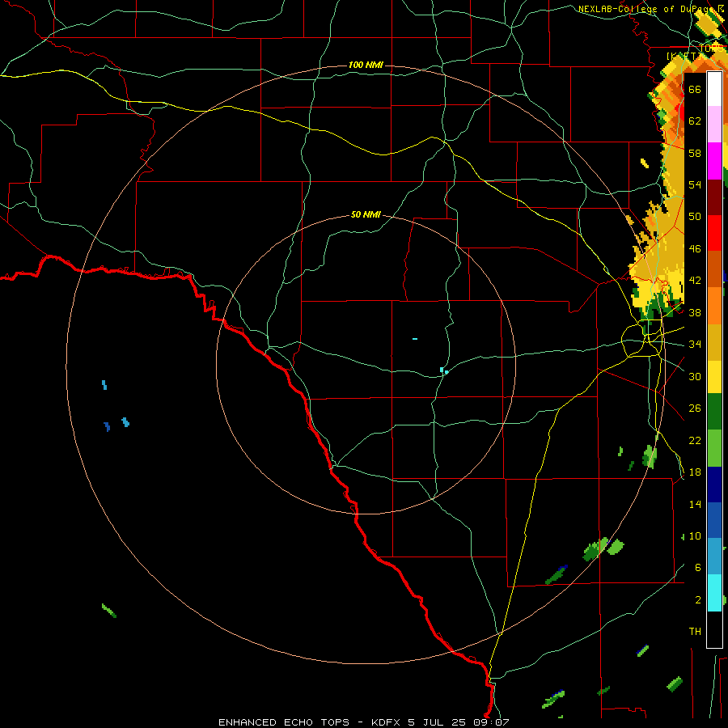Click the "42" legend value
Viewport: 728px width, 728px height.
click(695, 280)
